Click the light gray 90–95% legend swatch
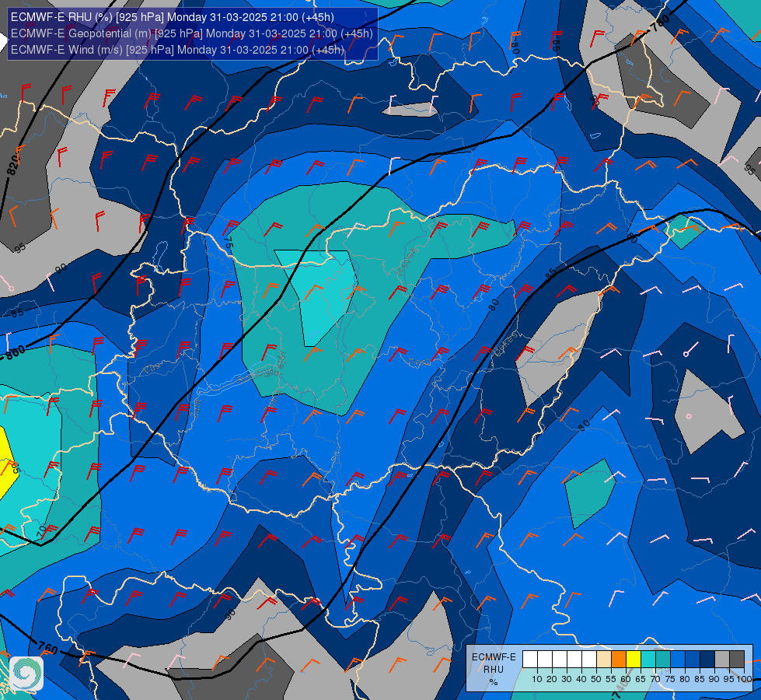This screenshot has height=700, width=761. tap(722, 659)
